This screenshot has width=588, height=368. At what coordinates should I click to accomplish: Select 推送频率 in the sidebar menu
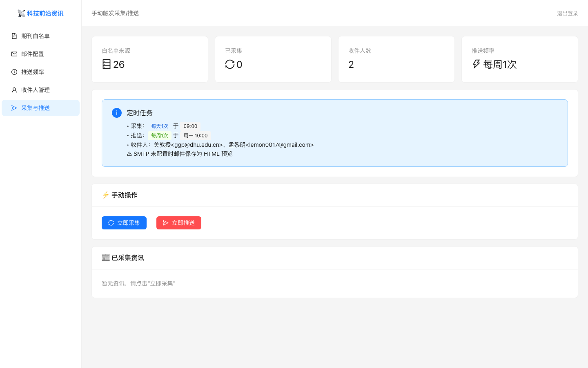point(41,72)
